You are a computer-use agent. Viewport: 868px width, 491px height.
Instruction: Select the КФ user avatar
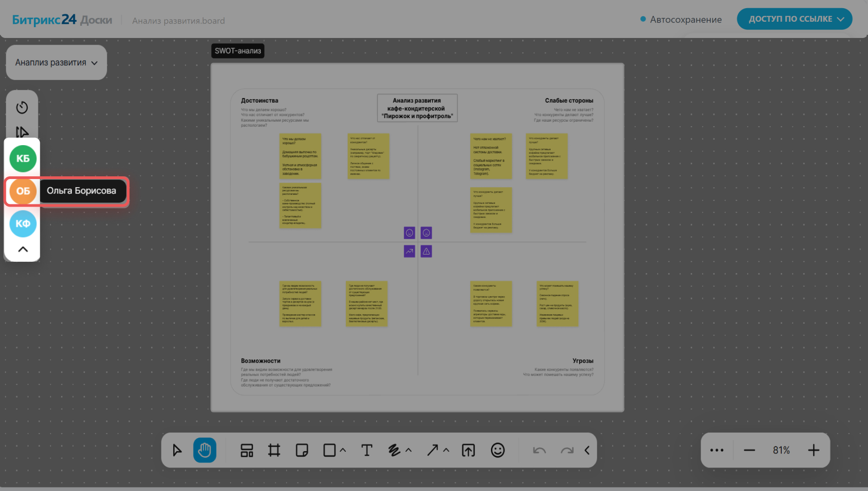[23, 223]
